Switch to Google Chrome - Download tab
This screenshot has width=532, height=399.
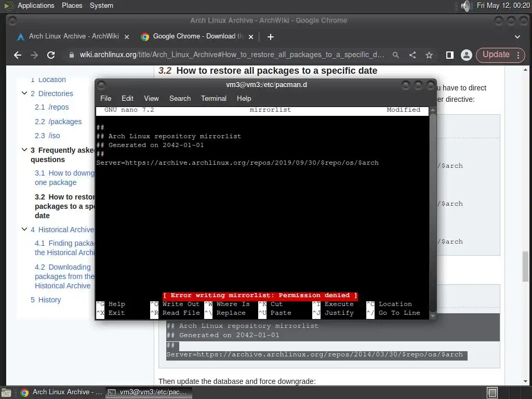(x=197, y=36)
